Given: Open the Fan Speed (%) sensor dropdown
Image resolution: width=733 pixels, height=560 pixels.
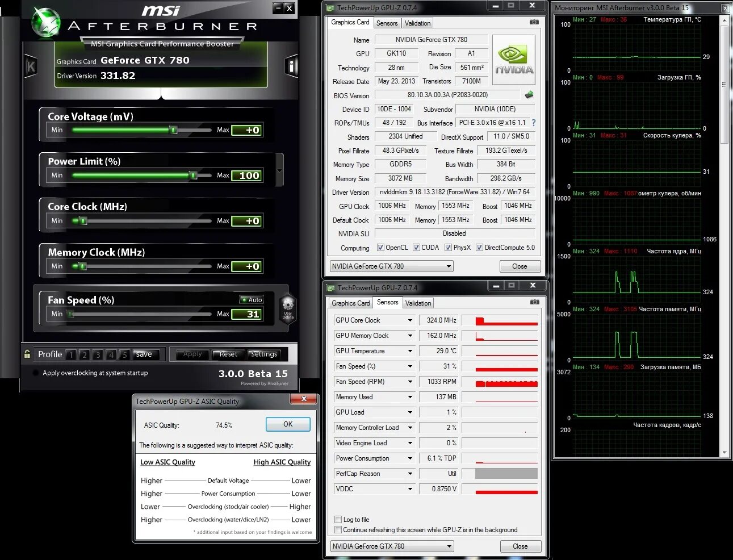Looking at the screenshot, I should pos(410,366).
